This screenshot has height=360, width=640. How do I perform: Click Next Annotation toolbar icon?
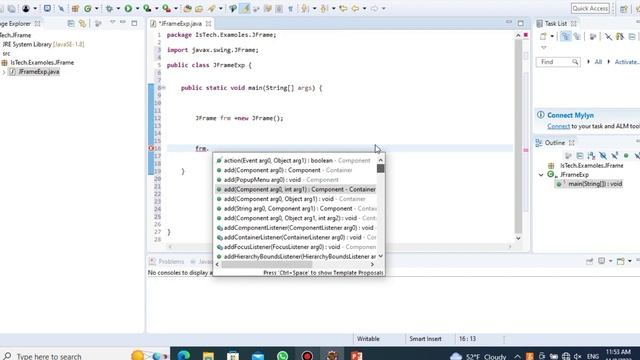(304, 8)
